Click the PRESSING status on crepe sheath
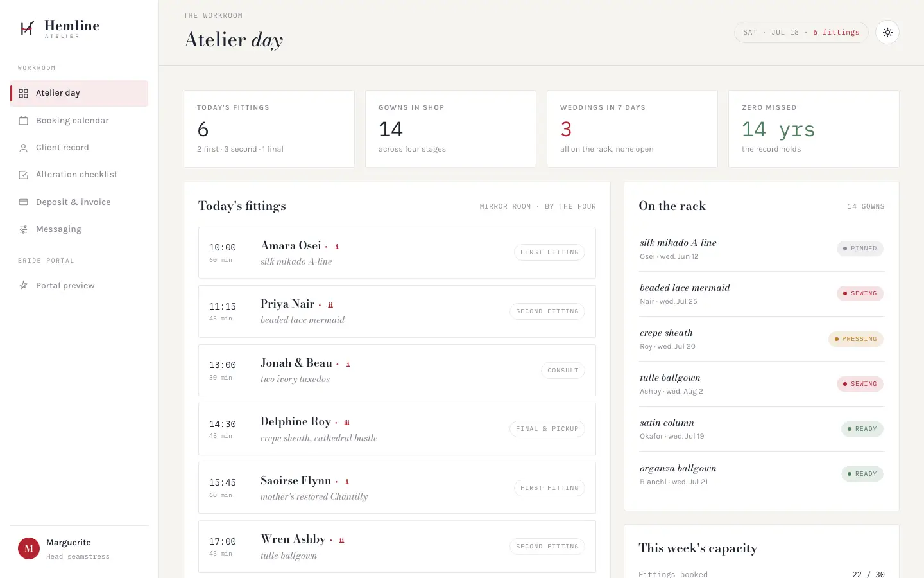924x578 pixels. pyautogui.click(x=856, y=339)
